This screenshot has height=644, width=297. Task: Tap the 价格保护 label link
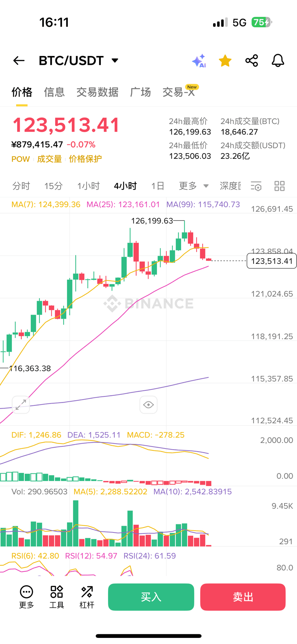(85, 159)
